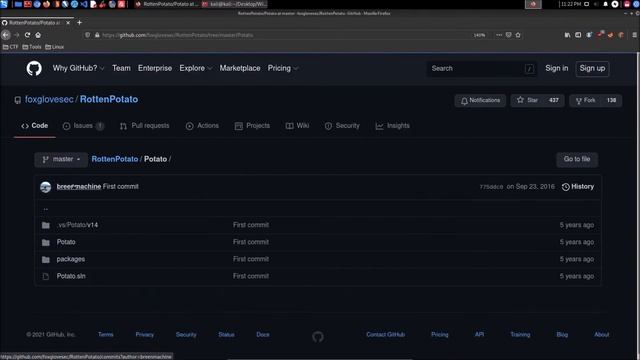Click the browser URL address bar
The image size is (640, 360).
pos(286,35)
